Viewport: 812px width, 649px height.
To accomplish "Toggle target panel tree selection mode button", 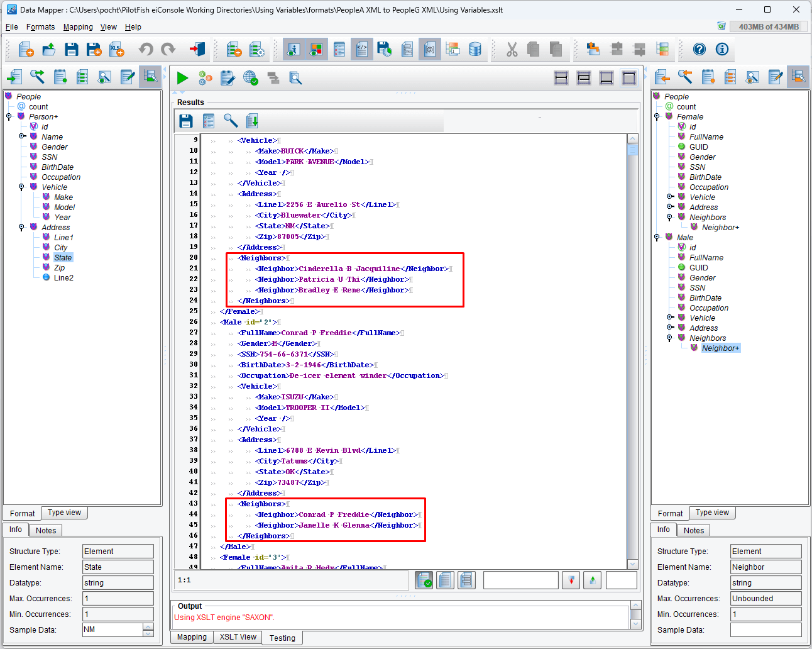I will pos(798,77).
